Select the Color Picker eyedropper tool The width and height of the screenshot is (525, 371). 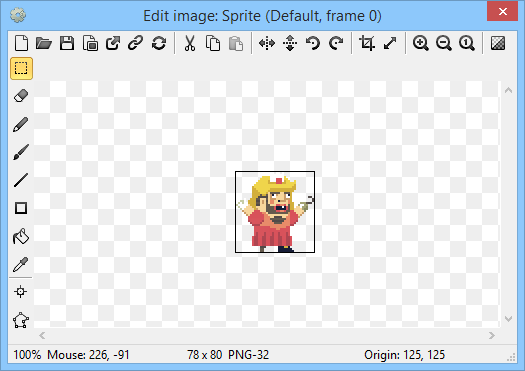(x=21, y=265)
